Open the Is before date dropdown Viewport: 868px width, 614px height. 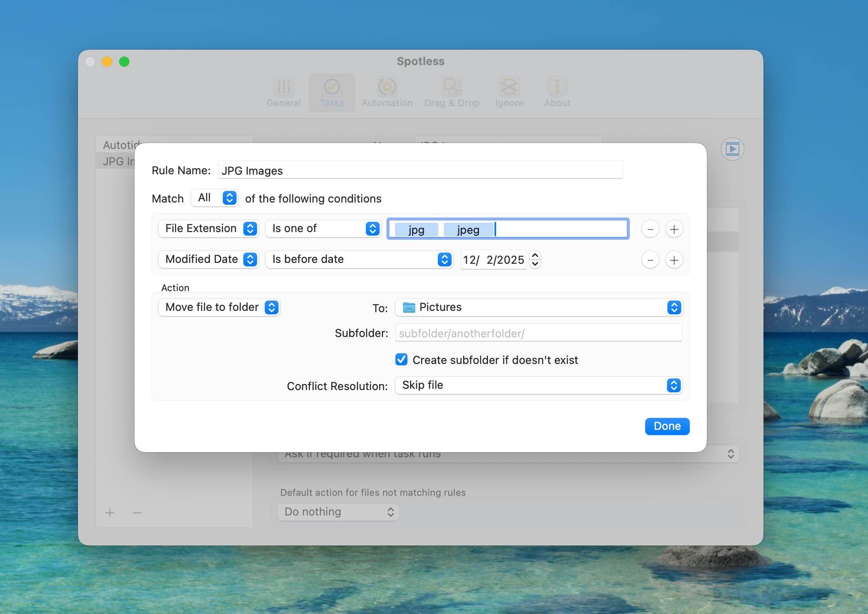point(359,259)
